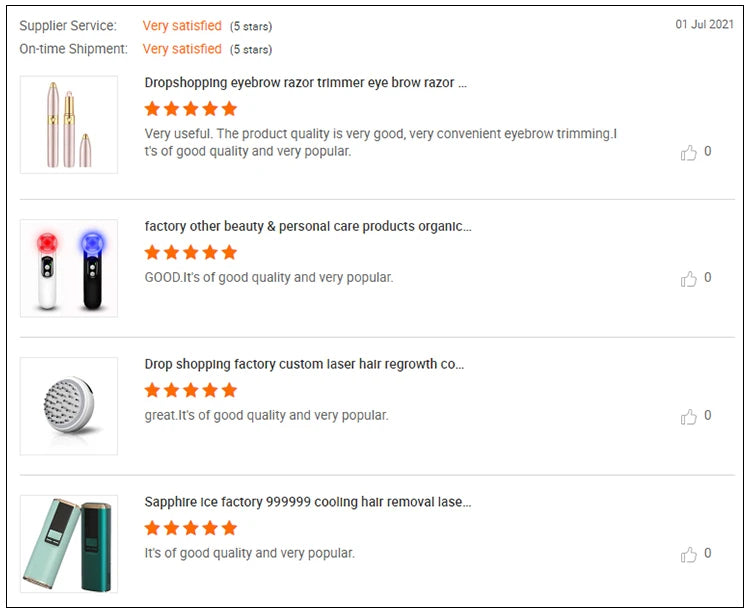Open Drop shopping factory custom laser hair link

pos(304,364)
